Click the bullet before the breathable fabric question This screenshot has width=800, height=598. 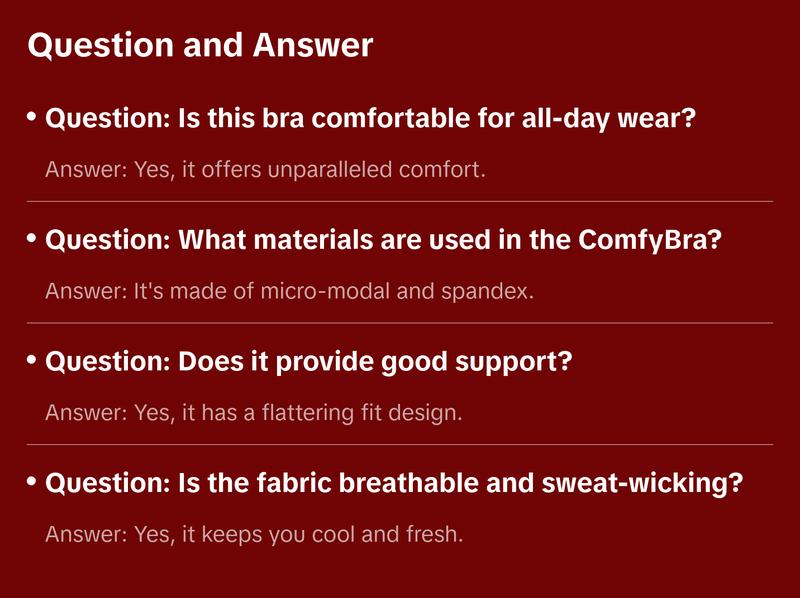tap(32, 482)
